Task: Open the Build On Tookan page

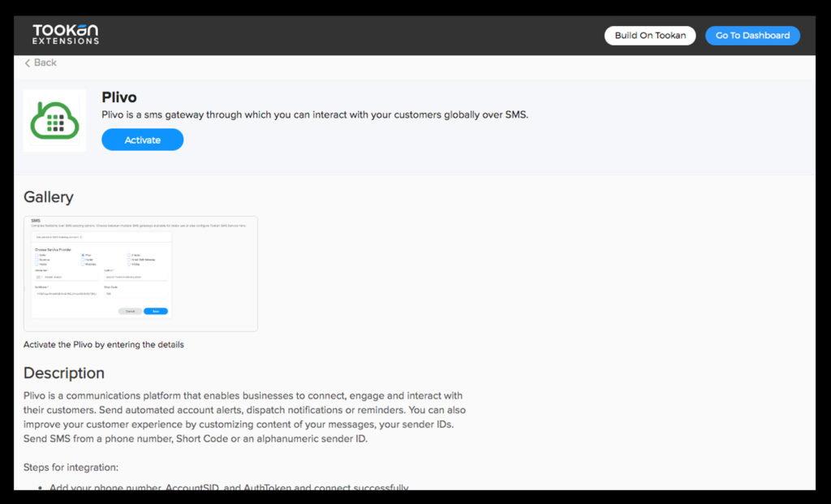Action: coord(650,36)
